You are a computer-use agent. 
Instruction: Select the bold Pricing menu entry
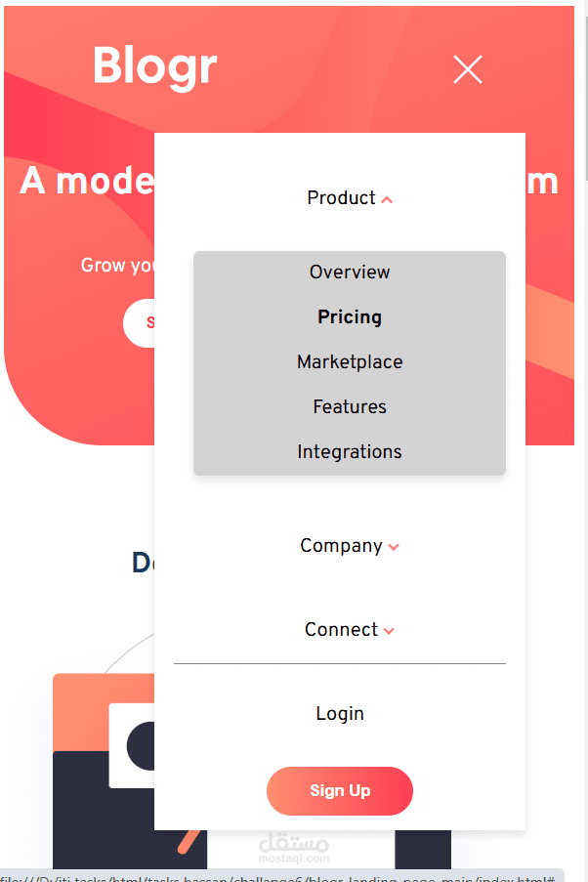coord(350,317)
